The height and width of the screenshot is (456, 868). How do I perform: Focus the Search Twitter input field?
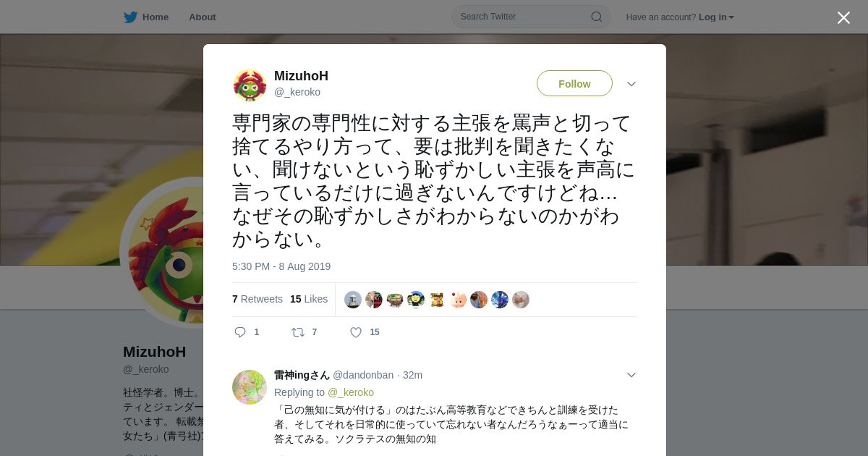(524, 17)
